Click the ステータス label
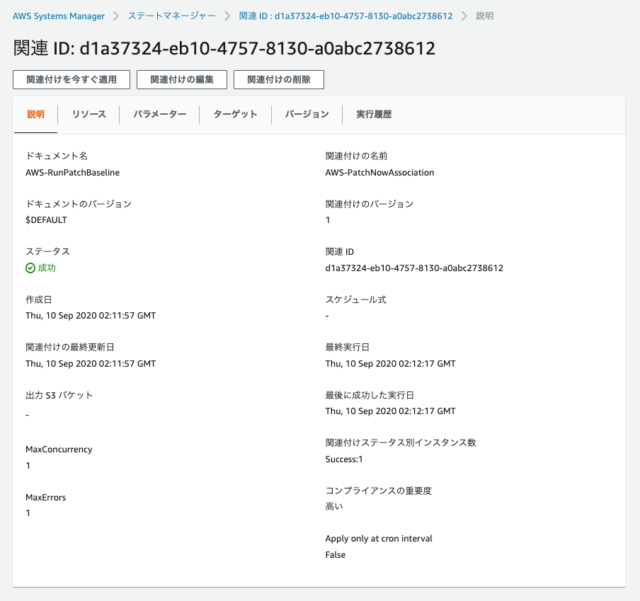Screen dimensions: 640x601 (48, 252)
